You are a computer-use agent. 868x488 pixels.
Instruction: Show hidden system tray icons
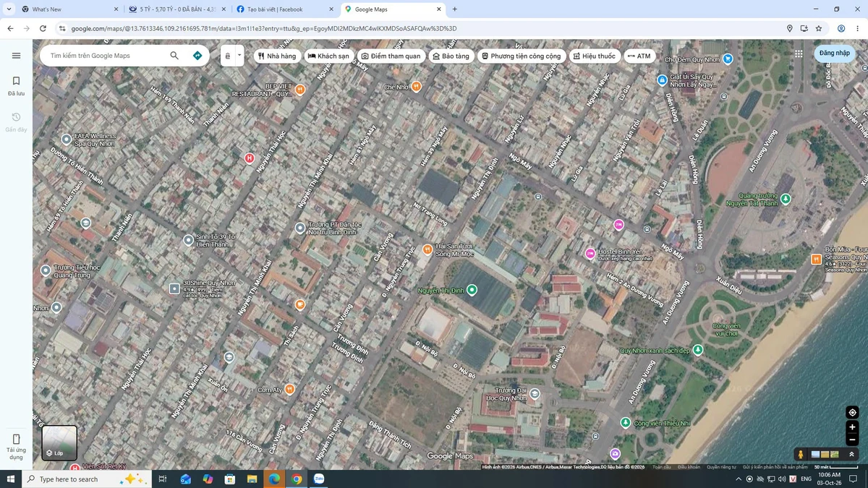(x=739, y=479)
